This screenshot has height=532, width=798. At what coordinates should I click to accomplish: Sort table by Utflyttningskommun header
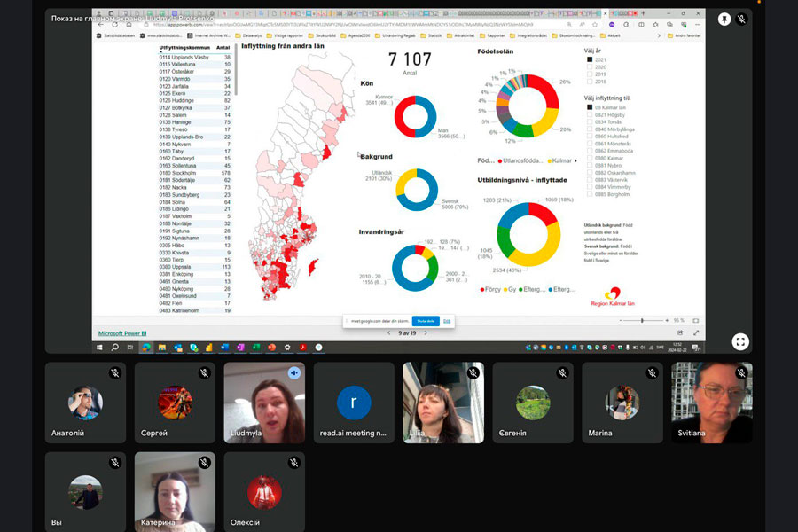(x=184, y=47)
